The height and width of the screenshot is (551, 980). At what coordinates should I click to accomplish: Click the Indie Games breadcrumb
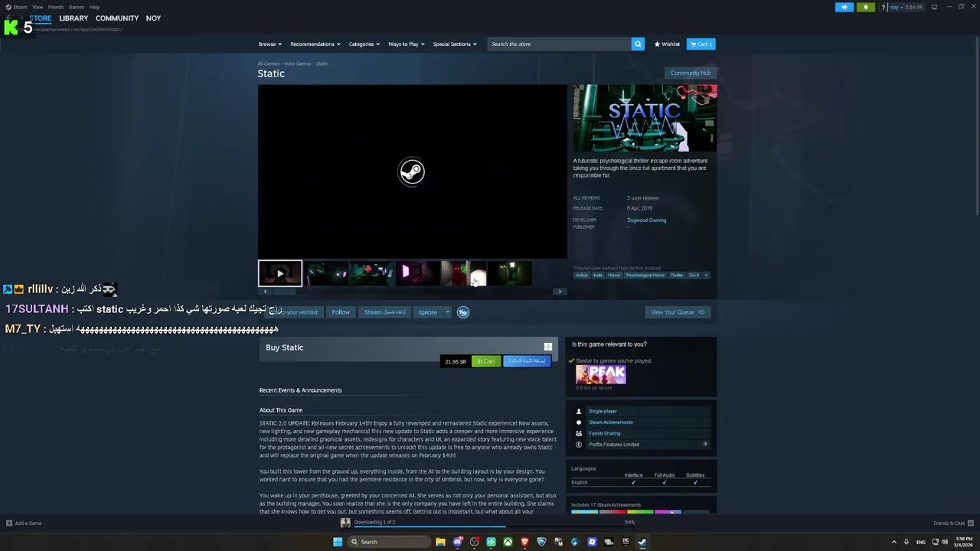pos(298,64)
